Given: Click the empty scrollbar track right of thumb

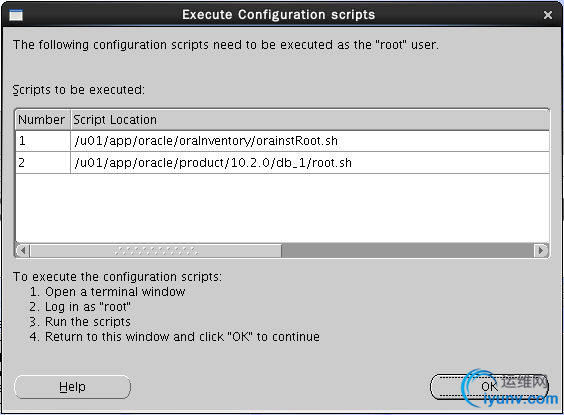Looking at the screenshot, I should [x=408, y=250].
